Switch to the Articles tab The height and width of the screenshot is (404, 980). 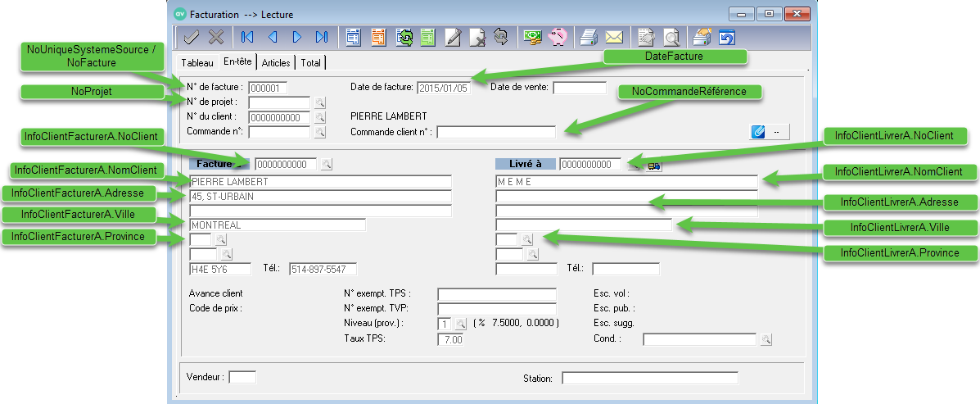point(276,62)
